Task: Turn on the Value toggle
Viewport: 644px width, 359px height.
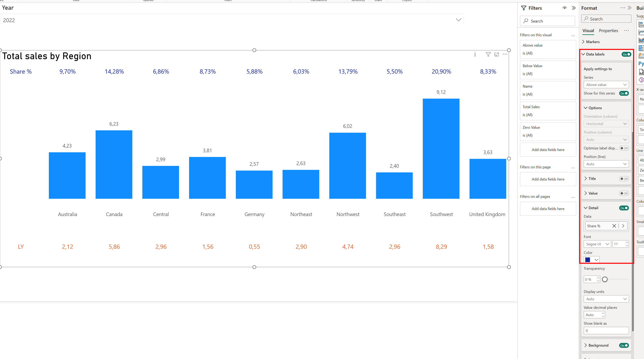Action: [x=624, y=194]
